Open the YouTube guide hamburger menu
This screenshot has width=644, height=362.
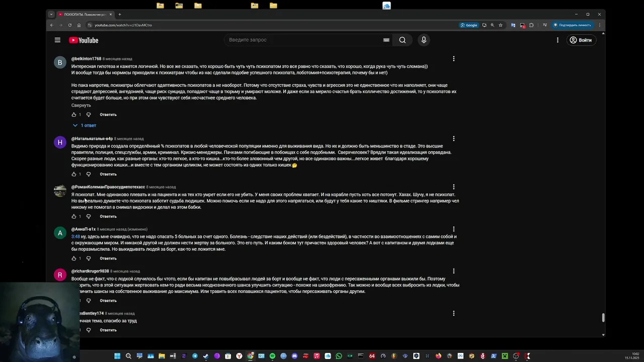57,40
